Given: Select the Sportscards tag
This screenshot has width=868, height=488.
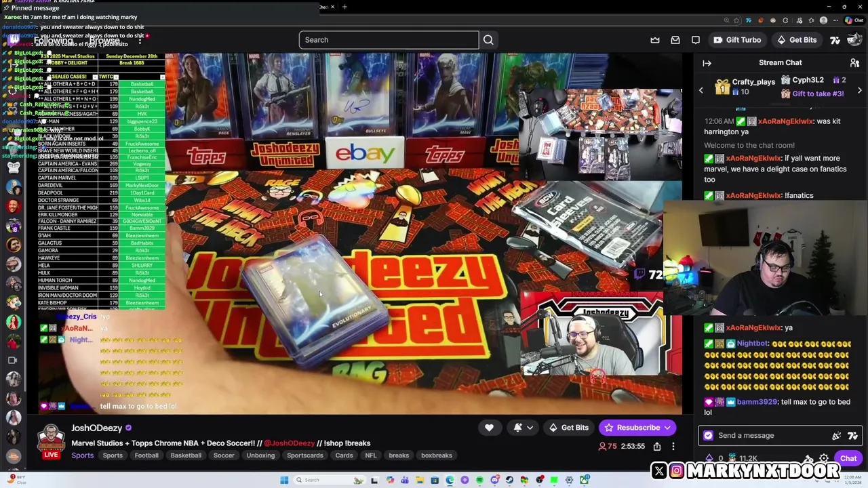Looking at the screenshot, I should (305, 455).
